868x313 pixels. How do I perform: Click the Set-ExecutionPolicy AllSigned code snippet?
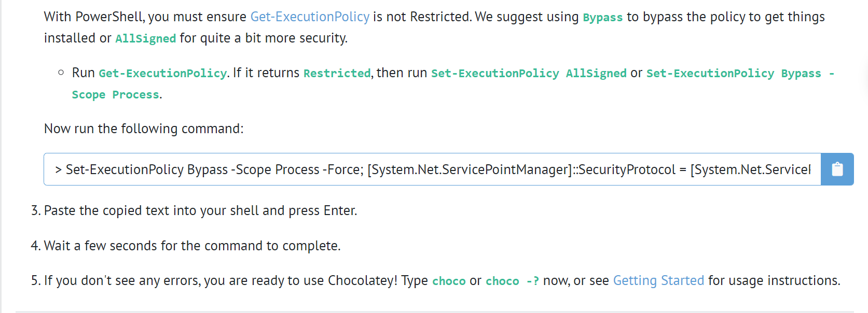528,73
